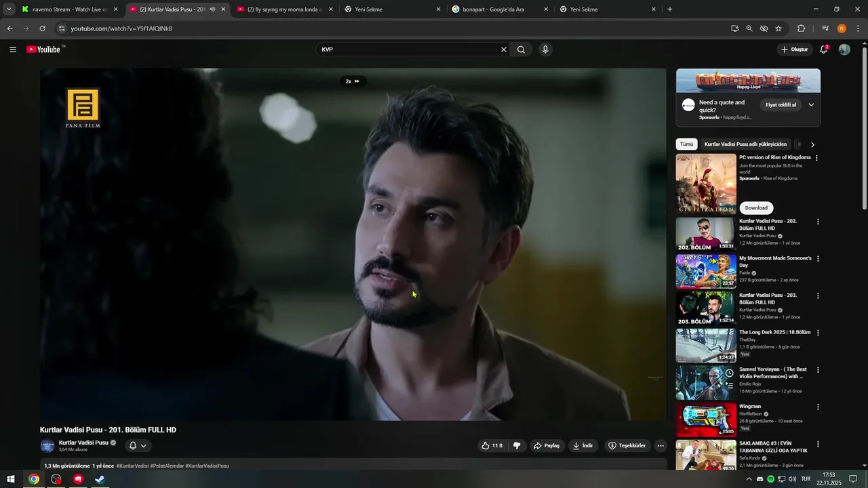
Task: Open a new tab with plus
Action: (670, 9)
